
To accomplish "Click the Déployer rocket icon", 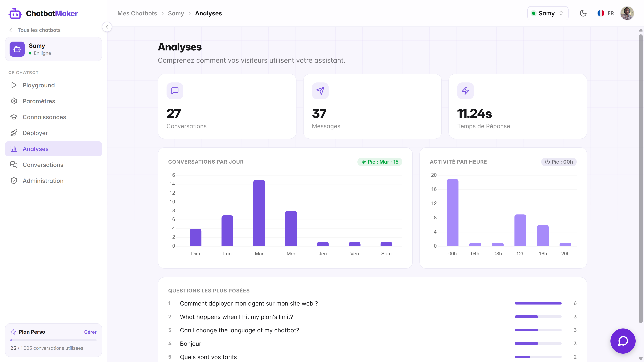I will 14,133.
